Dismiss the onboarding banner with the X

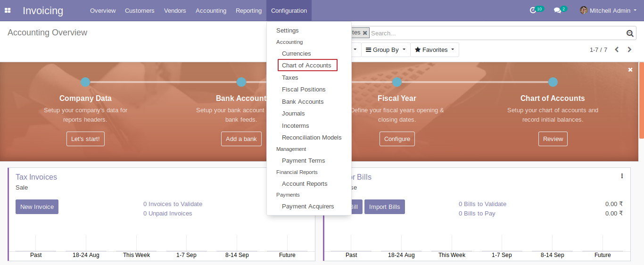(x=630, y=70)
